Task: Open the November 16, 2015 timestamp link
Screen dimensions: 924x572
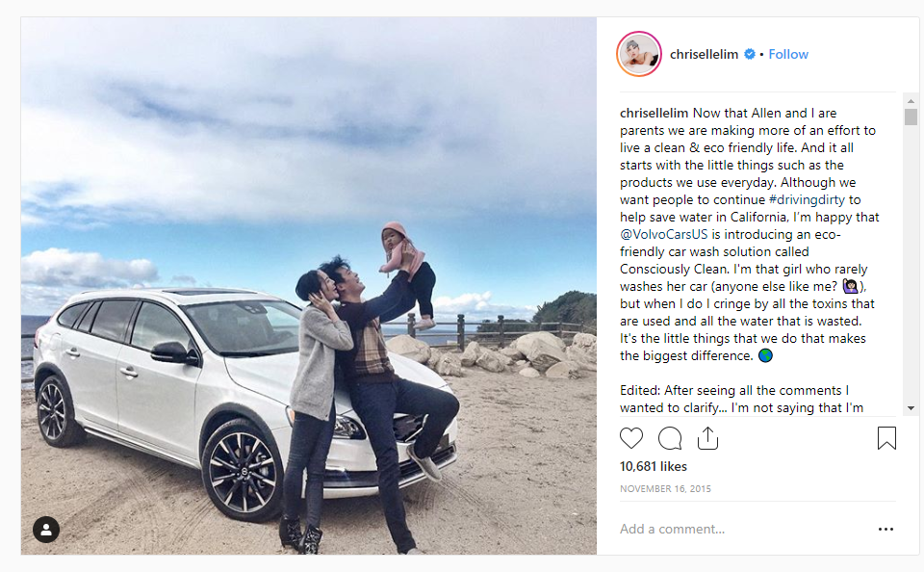Action: coord(665,489)
